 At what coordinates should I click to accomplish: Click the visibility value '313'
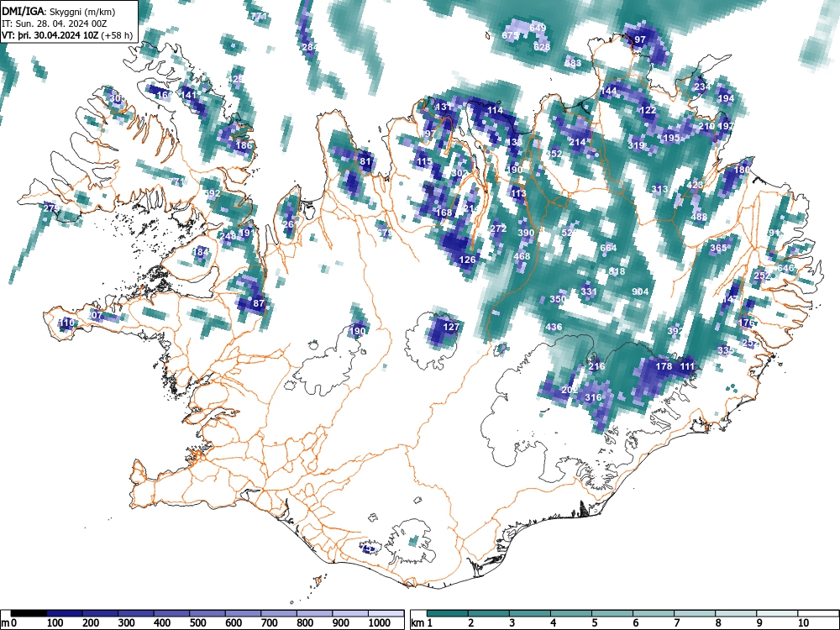(659, 189)
